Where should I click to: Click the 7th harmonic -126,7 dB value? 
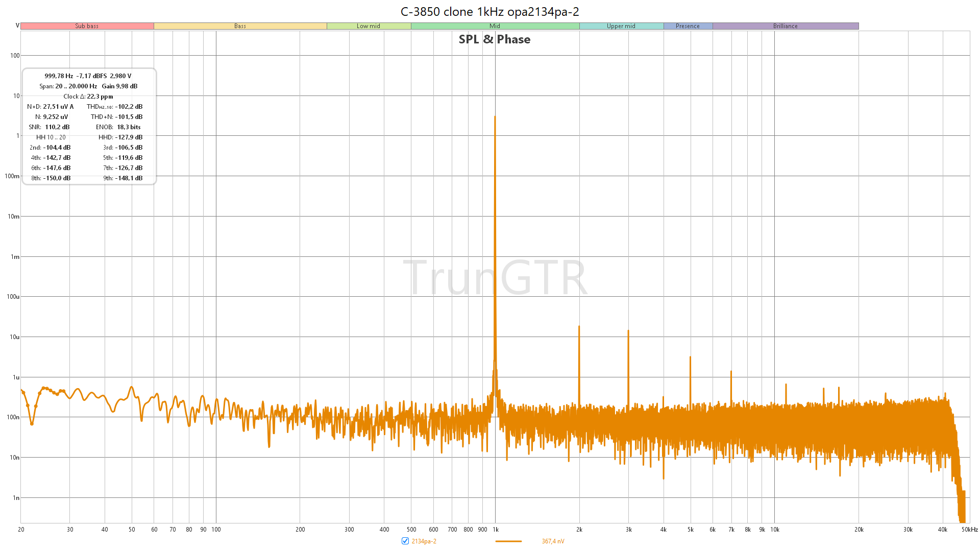click(x=129, y=168)
